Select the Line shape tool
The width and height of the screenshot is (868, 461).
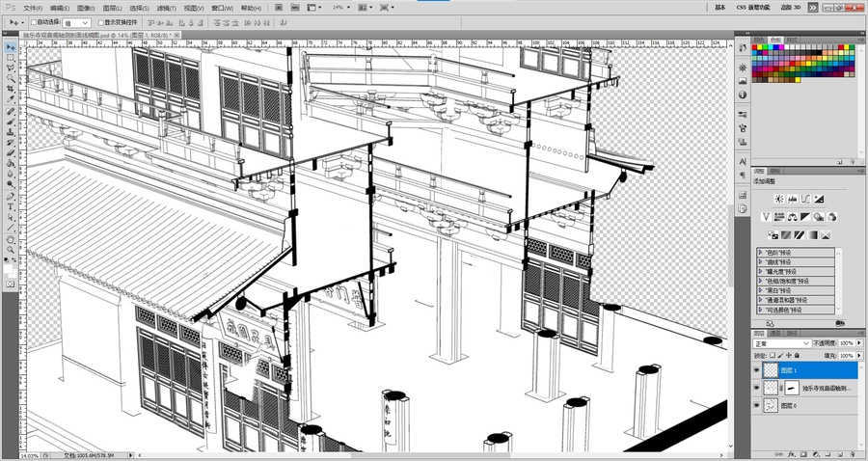coord(11,229)
